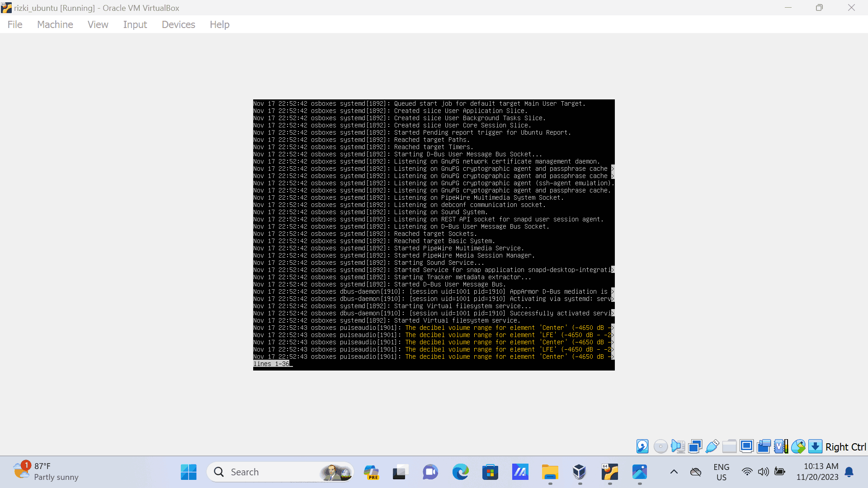Open the clock and calendar flyout
The image size is (868, 488).
[x=817, y=472]
